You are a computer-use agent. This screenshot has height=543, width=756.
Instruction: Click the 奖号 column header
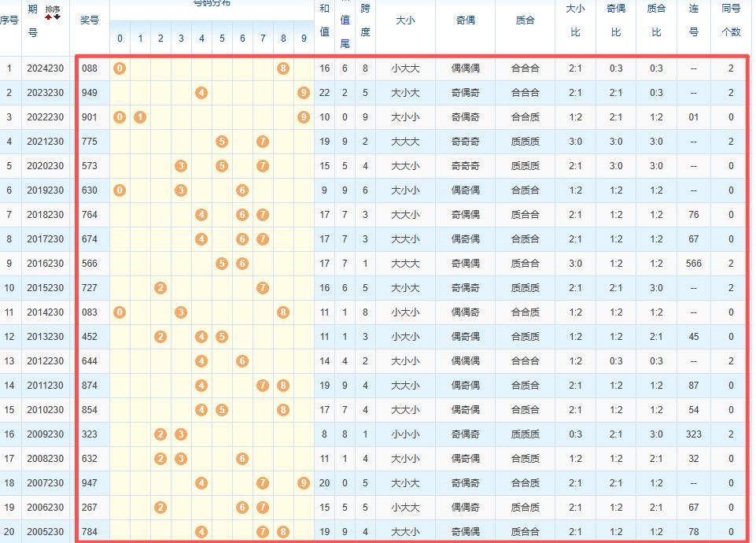[x=90, y=20]
